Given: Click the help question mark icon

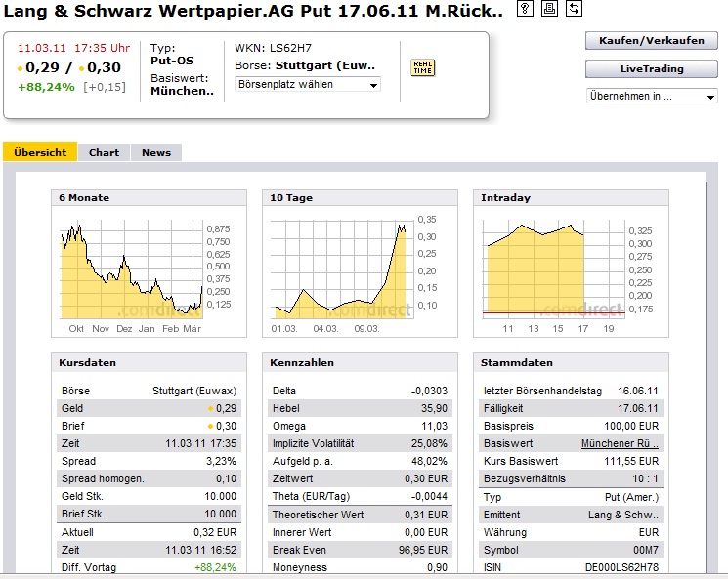Looking at the screenshot, I should pyautogui.click(x=525, y=9).
